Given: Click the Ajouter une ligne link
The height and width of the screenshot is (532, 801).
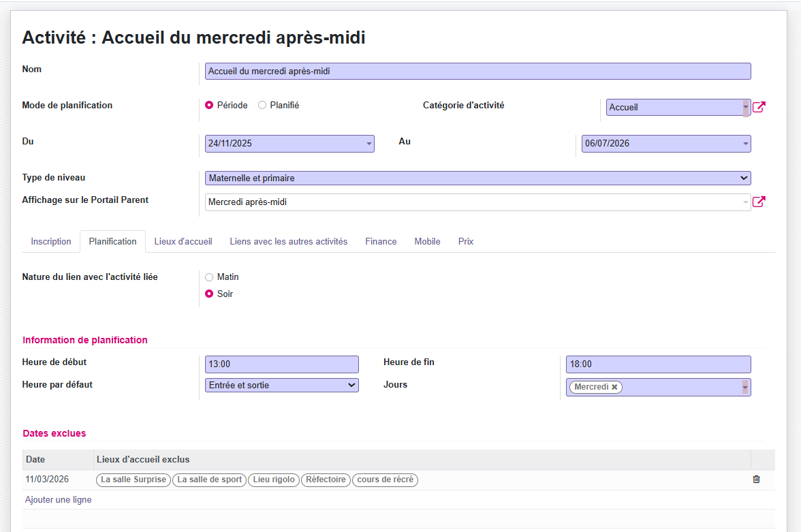Looking at the screenshot, I should (58, 499).
